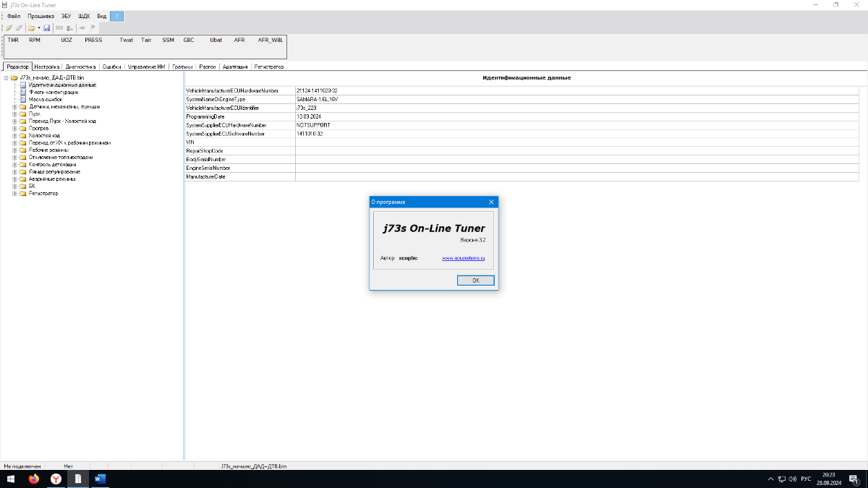Click the Флаги конфигурации document icon
Image resolution: width=868 pixels, height=488 pixels.
tap(22, 92)
